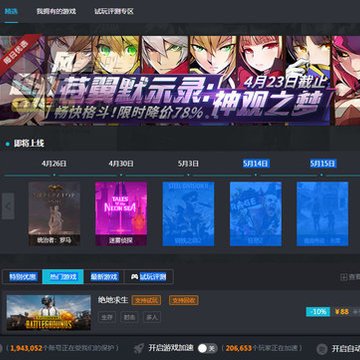Open the Steel Division II cover
Viewport: 360px width, 360px height.
188,214
